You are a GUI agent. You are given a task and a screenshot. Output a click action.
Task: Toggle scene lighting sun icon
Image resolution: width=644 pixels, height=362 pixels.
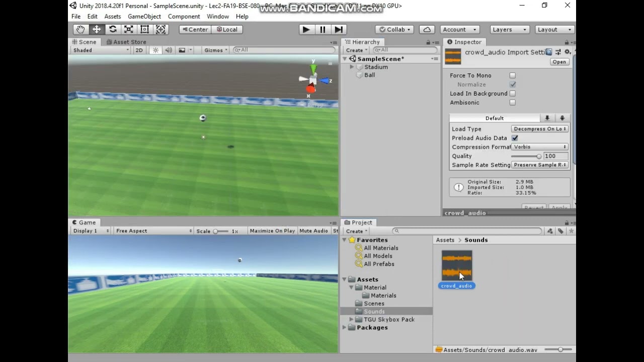click(x=155, y=50)
